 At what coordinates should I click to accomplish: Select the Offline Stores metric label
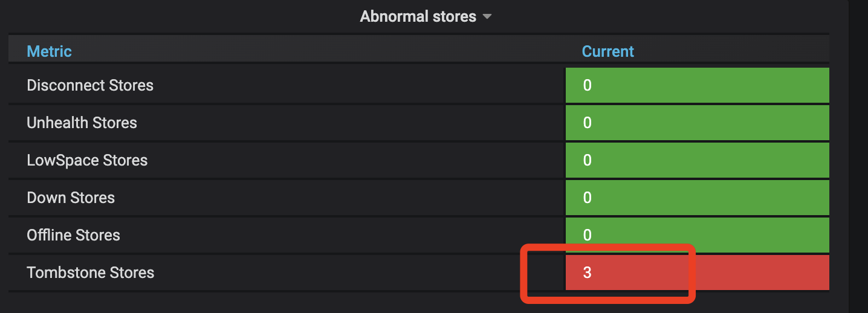pos(73,235)
